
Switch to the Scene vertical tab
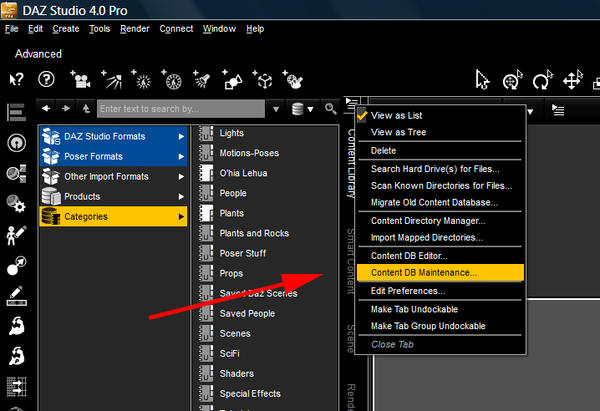pos(350,339)
